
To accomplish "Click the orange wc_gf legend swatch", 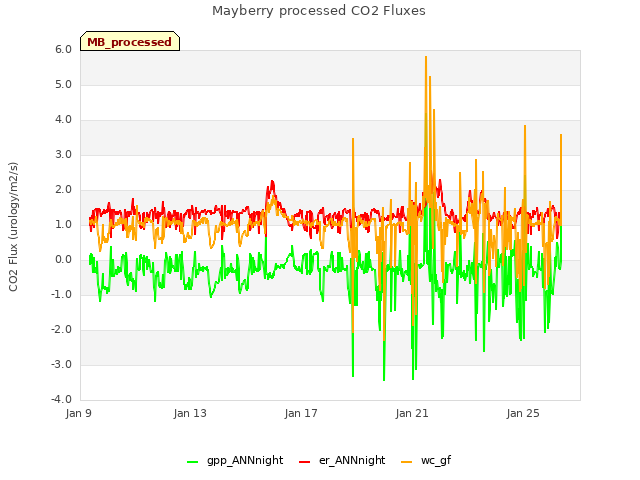I will pos(407,462).
